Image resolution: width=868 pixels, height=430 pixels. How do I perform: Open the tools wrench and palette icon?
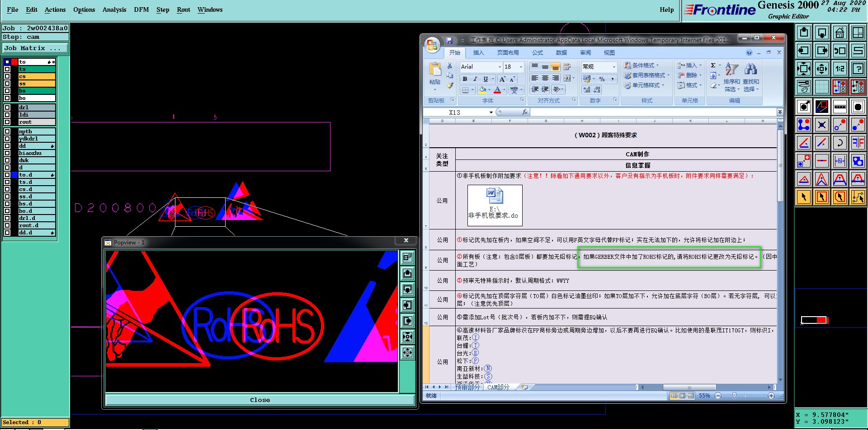coord(804,86)
